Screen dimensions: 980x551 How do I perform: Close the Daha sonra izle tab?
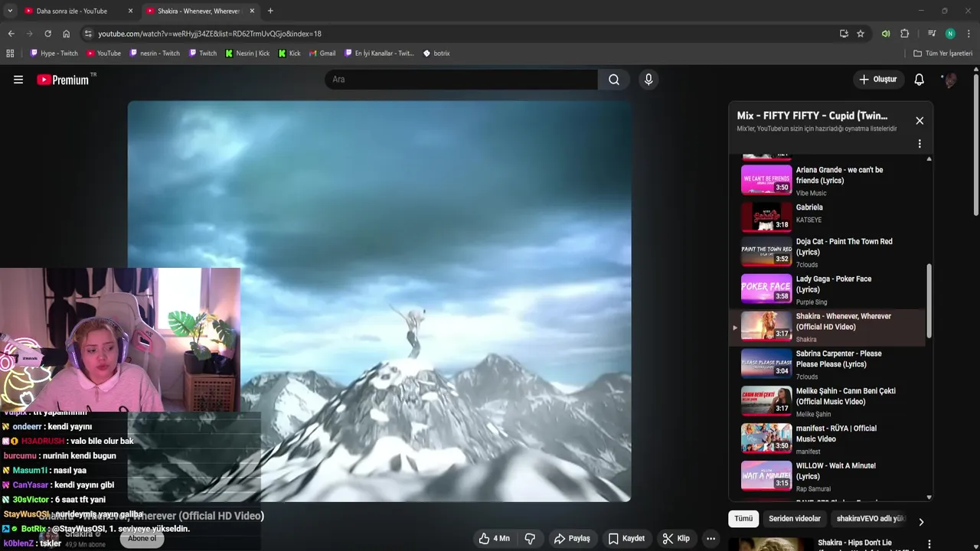pos(130,11)
